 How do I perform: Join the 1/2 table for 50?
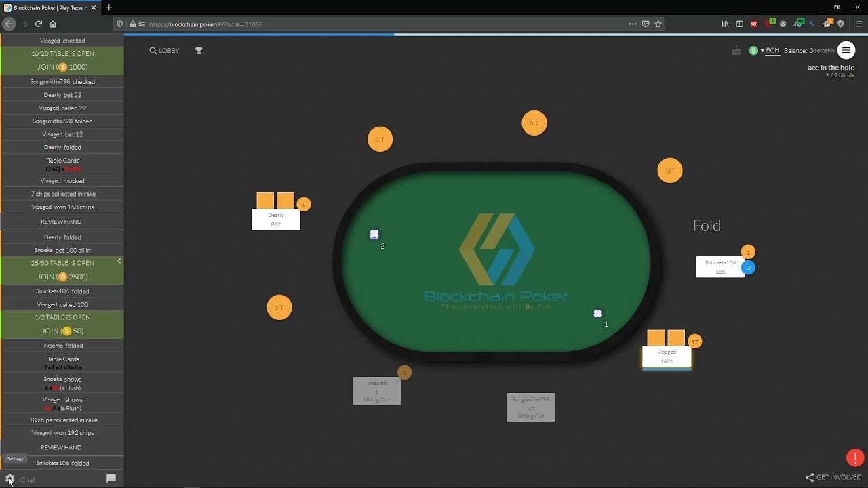[62, 331]
